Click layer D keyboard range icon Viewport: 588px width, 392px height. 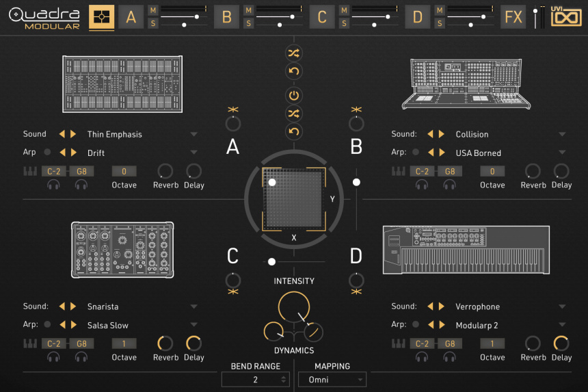[x=398, y=343]
